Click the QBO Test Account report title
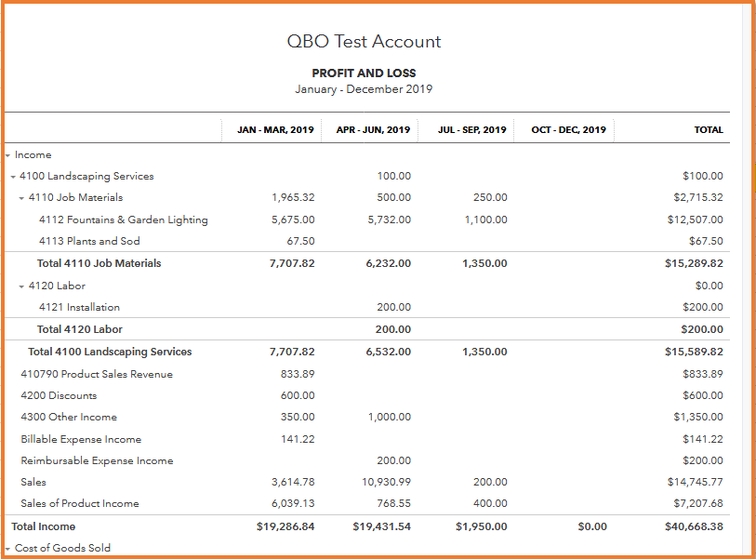This screenshot has height=559, width=756. [364, 42]
